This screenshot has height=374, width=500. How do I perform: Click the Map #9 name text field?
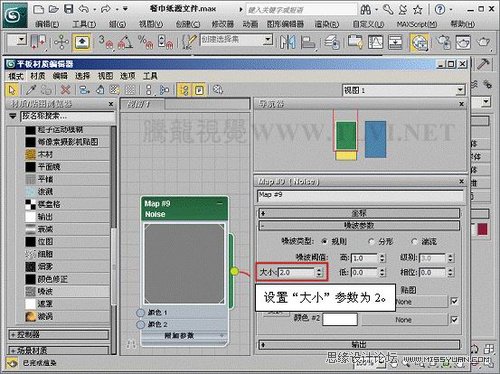point(360,195)
